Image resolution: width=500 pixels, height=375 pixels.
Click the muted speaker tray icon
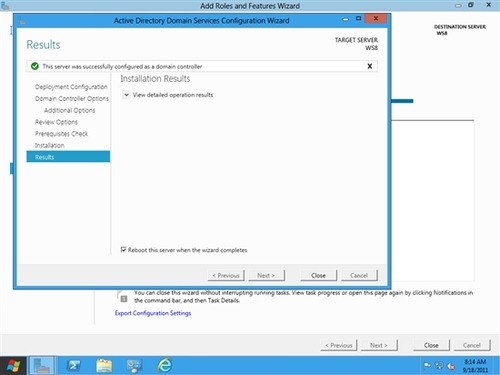[x=451, y=366]
